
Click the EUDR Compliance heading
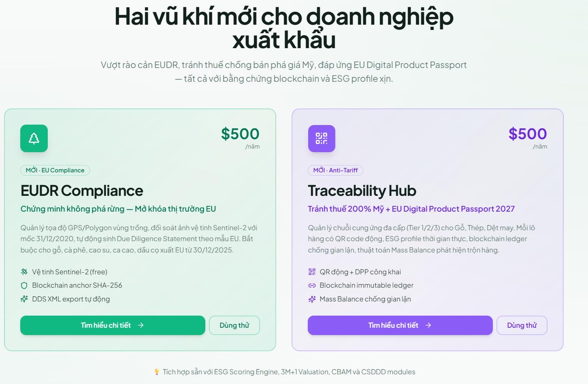[x=82, y=190]
